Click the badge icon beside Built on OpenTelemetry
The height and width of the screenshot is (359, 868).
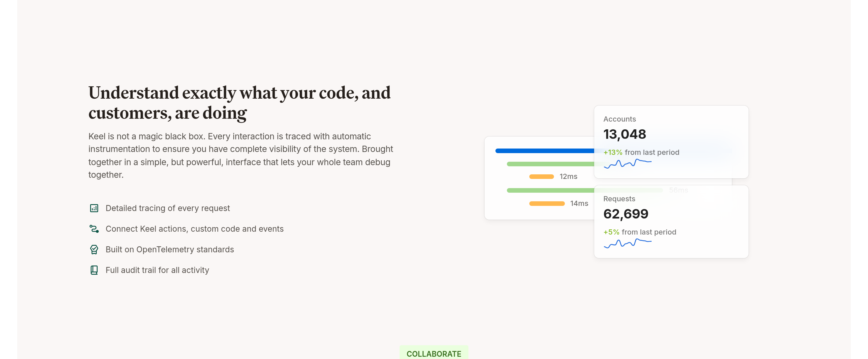click(x=94, y=250)
